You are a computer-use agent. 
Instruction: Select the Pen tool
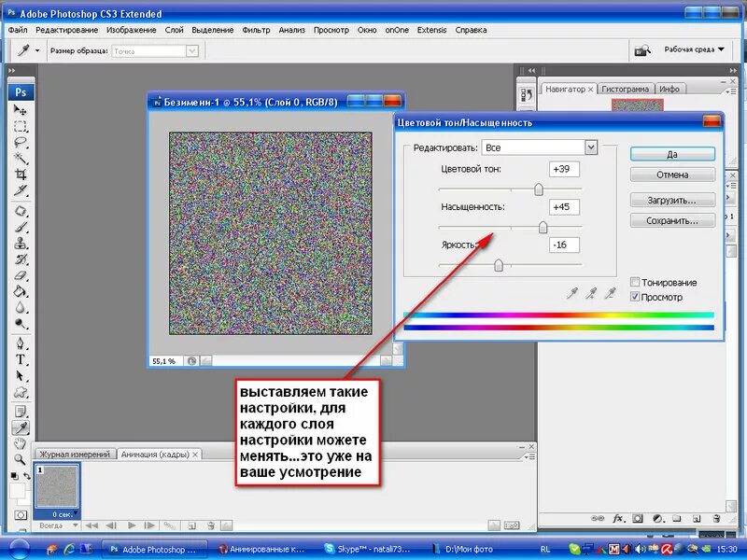[20, 343]
